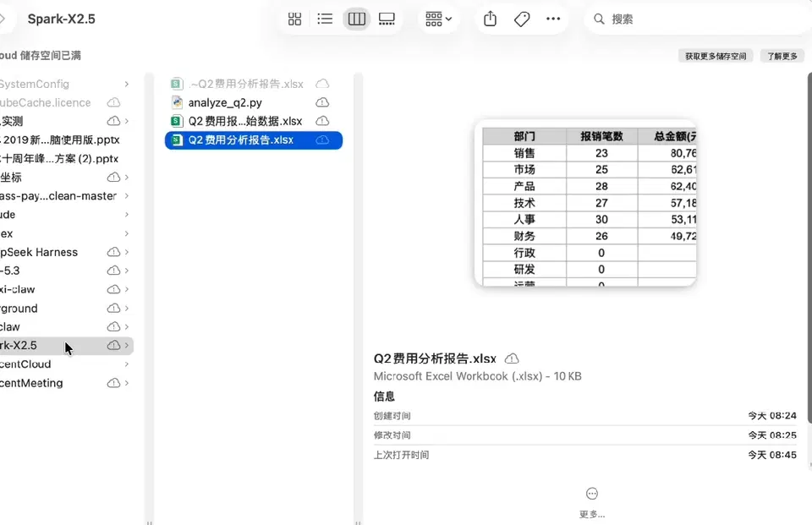Viewport: 812px width, 525px height.
Task: Click cloud status icon on selected Q2 费用分析报告.xlsx row
Action: (x=322, y=139)
